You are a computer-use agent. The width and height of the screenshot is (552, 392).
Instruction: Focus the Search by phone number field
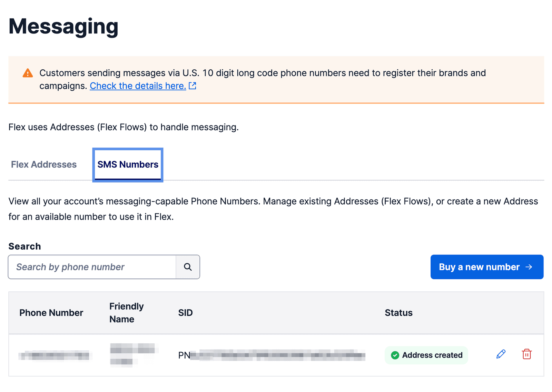[92, 267]
